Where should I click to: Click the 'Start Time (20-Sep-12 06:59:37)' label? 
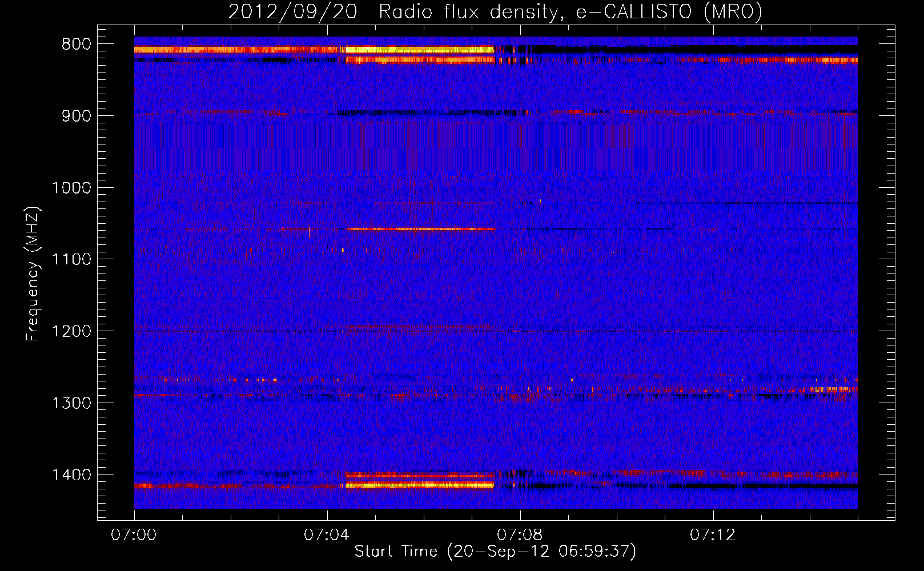click(x=495, y=552)
